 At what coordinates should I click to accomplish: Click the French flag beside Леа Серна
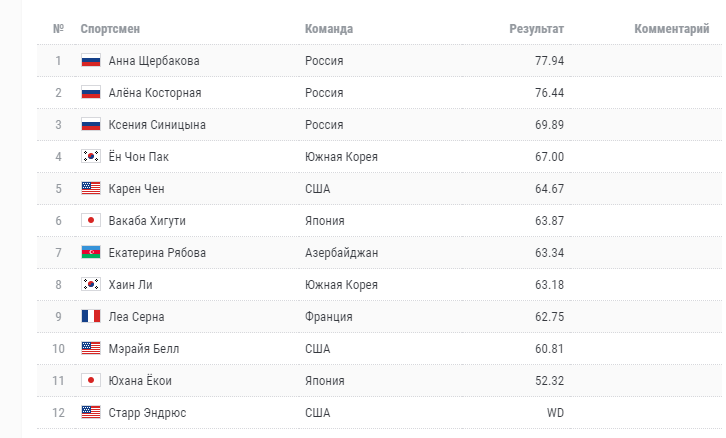91,316
